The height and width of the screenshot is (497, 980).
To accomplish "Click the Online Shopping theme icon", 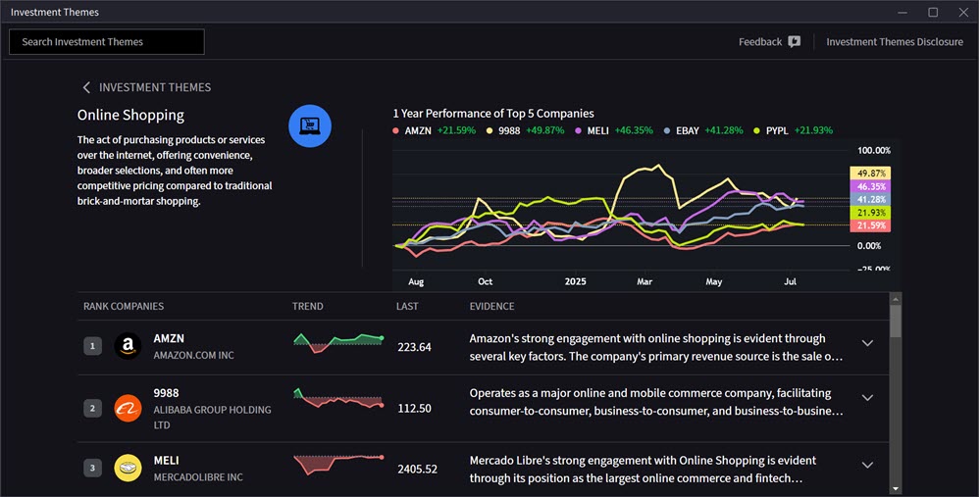I will (310, 126).
